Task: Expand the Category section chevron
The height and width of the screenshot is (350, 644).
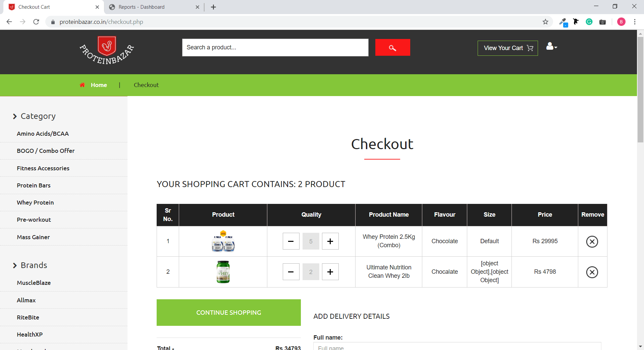Action: (15, 116)
